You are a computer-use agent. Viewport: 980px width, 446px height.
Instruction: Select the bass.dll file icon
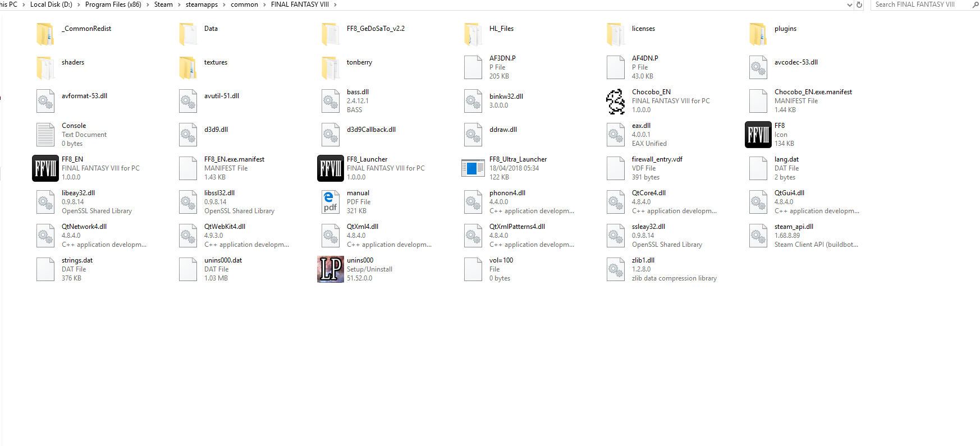331,101
